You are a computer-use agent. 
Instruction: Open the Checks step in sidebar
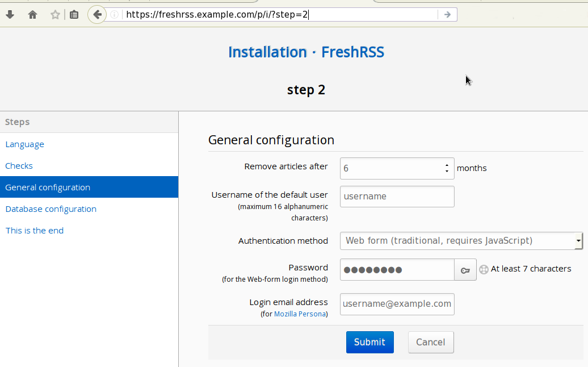pyautogui.click(x=19, y=166)
